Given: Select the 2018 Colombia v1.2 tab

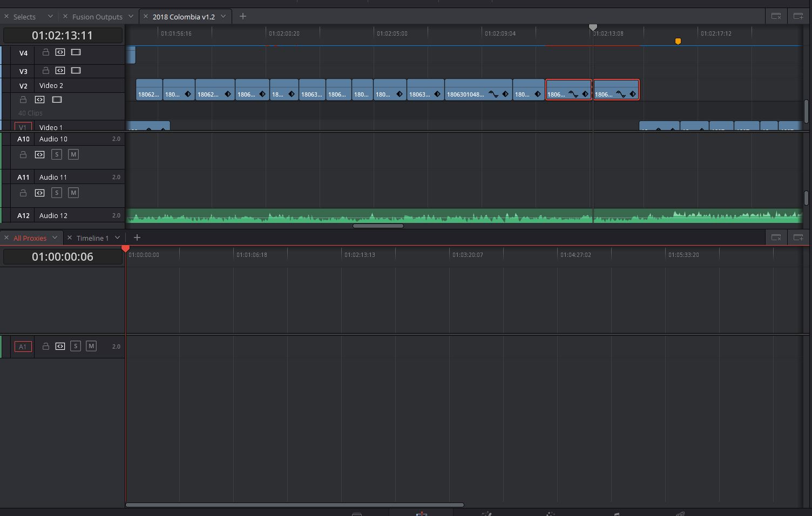Looking at the screenshot, I should [x=184, y=17].
